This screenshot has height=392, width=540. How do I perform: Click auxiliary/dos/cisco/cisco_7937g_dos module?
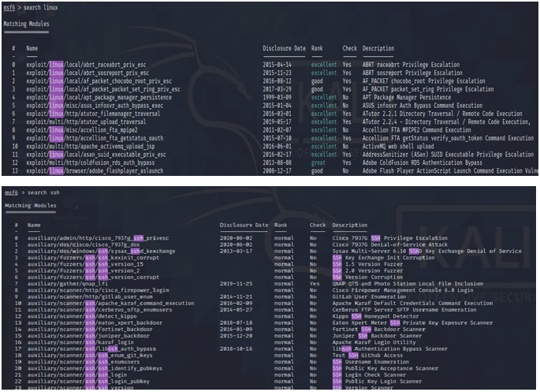tap(84, 245)
